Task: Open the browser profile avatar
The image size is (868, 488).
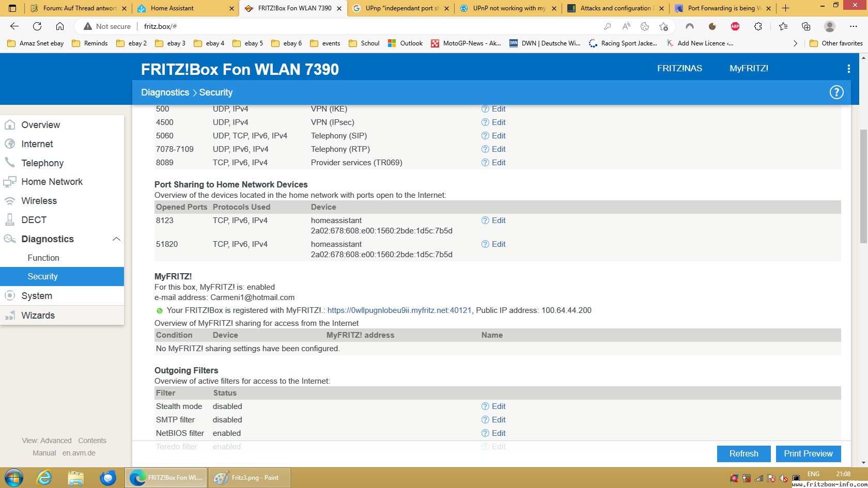Action: [x=830, y=26]
